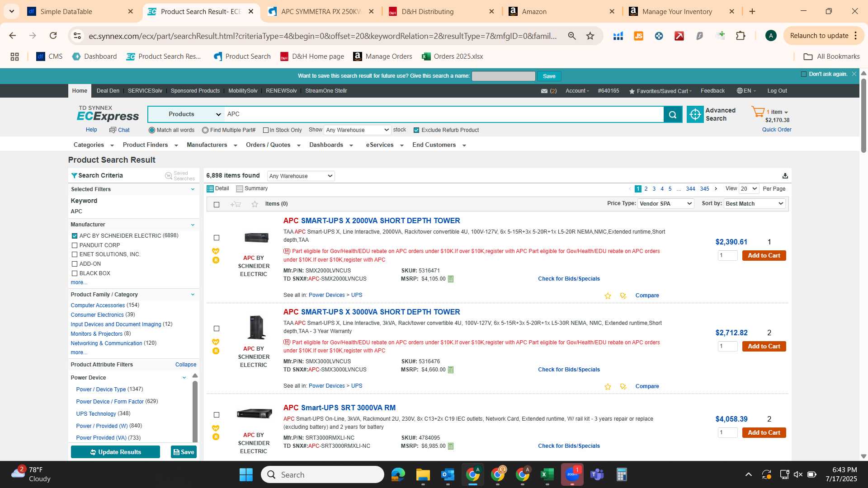868x488 pixels.
Task: Tick Don't ask again checkbox
Action: (x=803, y=74)
